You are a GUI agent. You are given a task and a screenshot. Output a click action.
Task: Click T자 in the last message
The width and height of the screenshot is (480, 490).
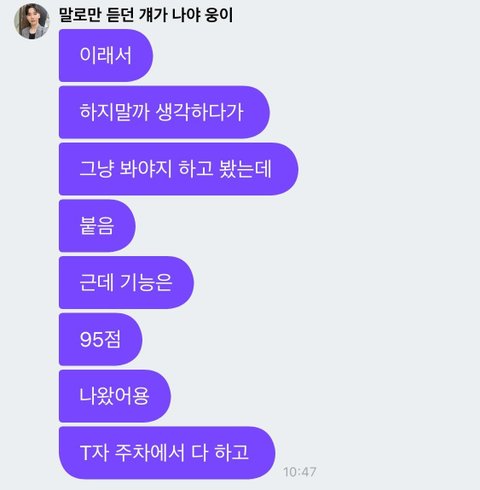[94, 453]
